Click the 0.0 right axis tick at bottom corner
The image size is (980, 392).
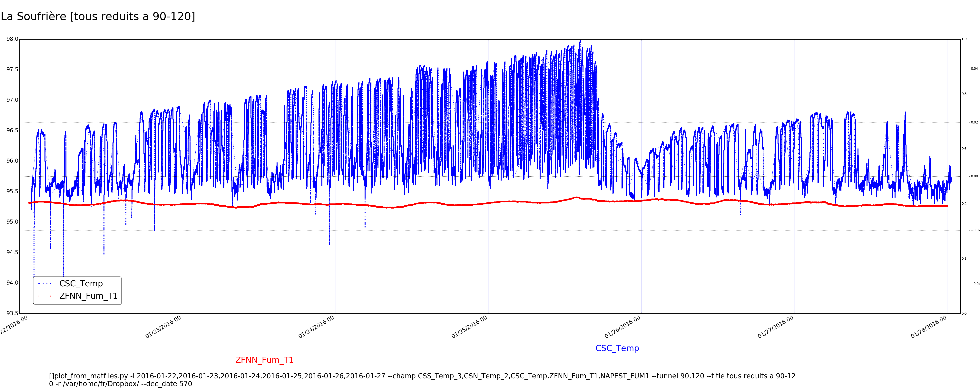pos(964,314)
